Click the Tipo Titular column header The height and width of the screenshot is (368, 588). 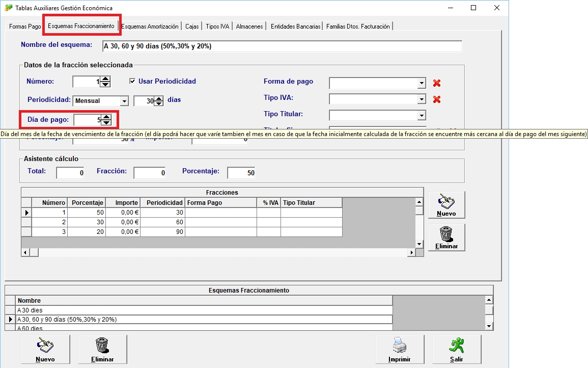(x=312, y=203)
